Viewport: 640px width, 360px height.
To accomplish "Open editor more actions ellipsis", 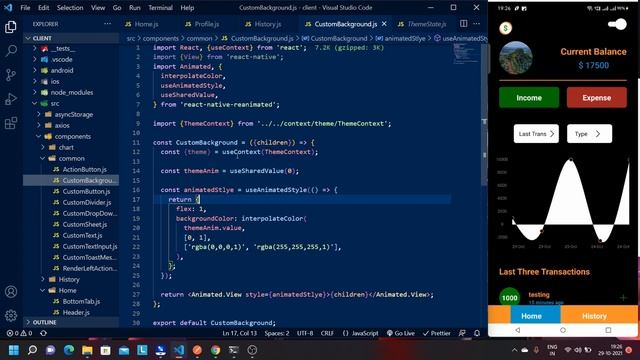I will click(x=476, y=24).
